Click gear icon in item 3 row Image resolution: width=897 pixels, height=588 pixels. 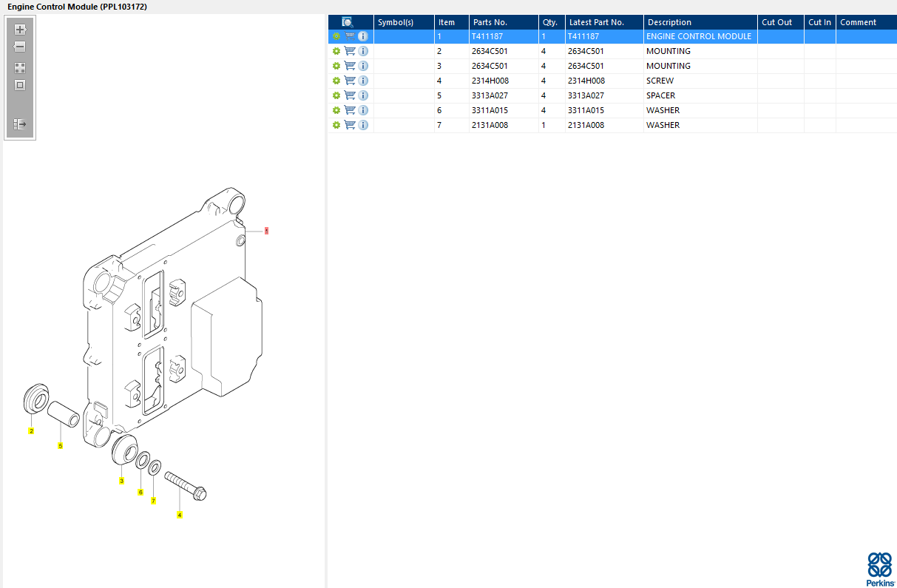pyautogui.click(x=336, y=66)
